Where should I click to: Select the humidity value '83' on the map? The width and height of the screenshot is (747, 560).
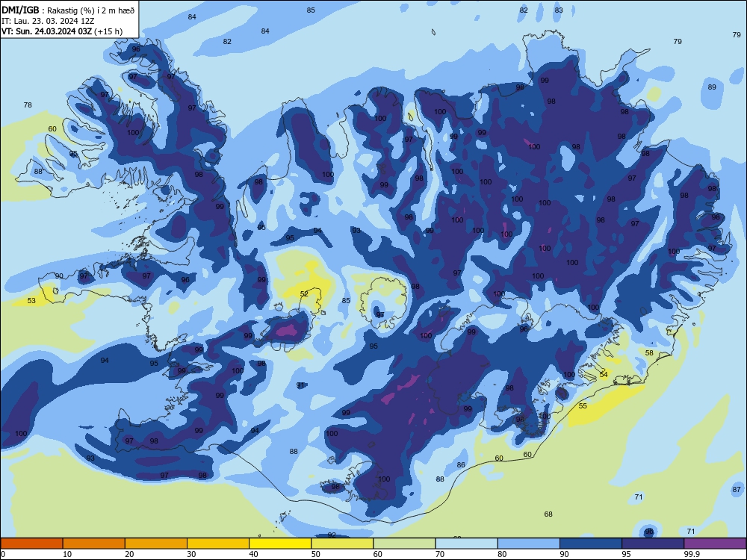tap(559, 10)
